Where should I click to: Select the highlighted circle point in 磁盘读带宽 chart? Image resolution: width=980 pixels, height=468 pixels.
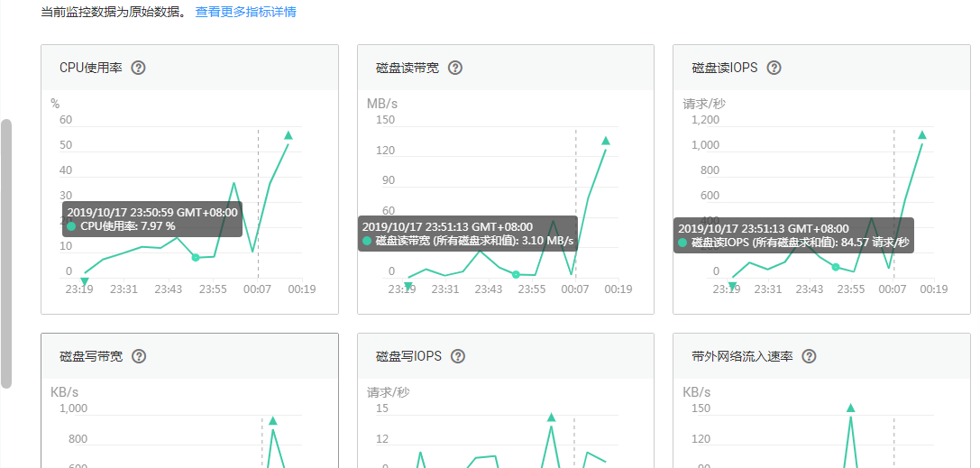coord(516,274)
